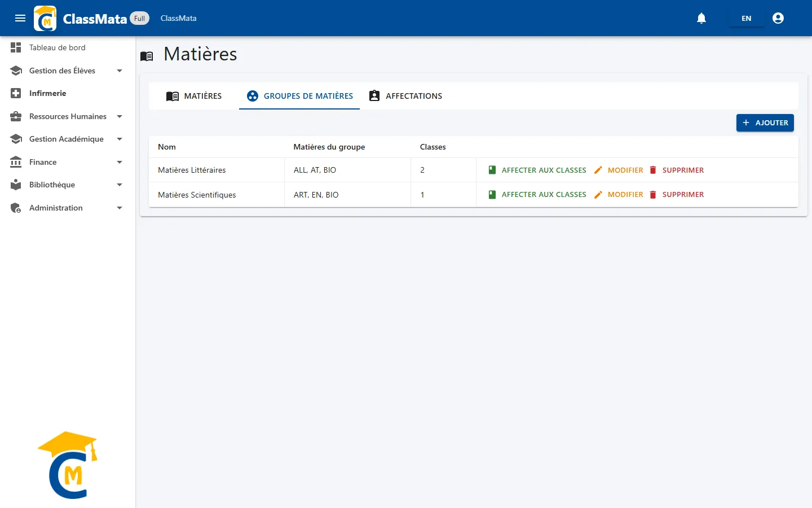812x508 pixels.
Task: Click the Ressources Humaines briefcase icon
Action: point(16,116)
